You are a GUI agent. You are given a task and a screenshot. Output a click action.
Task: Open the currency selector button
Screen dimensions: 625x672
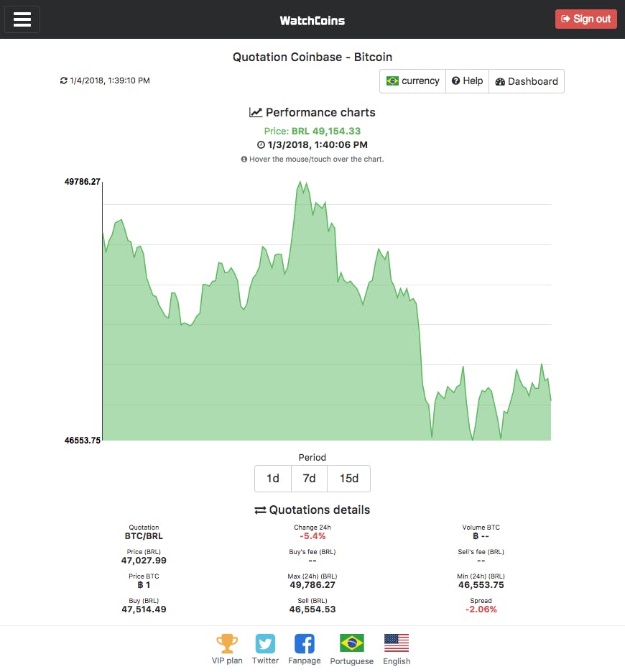click(x=412, y=81)
